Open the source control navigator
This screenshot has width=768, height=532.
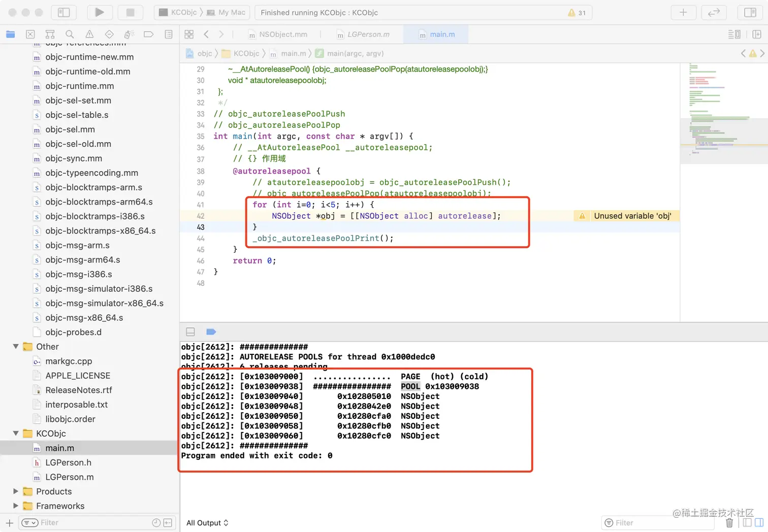(x=30, y=35)
